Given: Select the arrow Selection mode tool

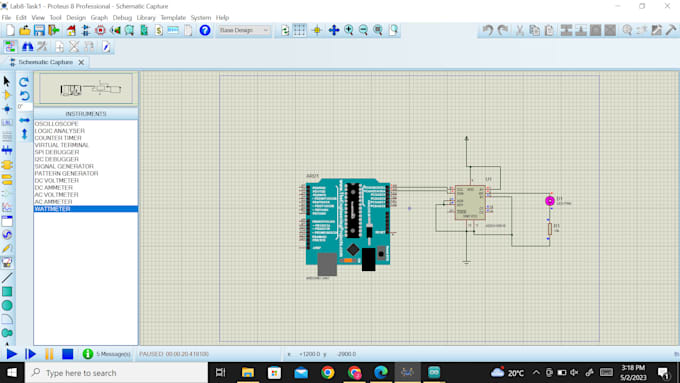Looking at the screenshot, I should click(x=7, y=81).
